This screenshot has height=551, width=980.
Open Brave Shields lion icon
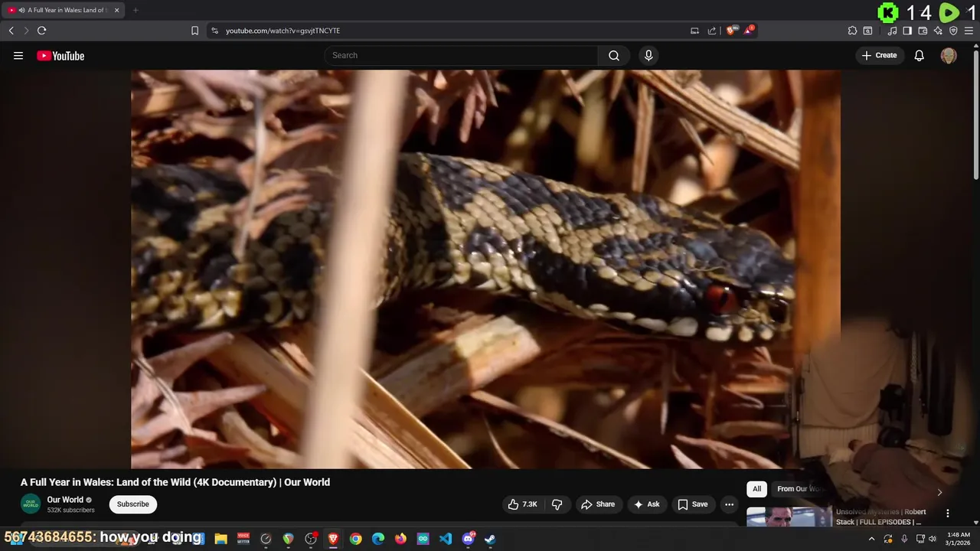pyautogui.click(x=731, y=31)
